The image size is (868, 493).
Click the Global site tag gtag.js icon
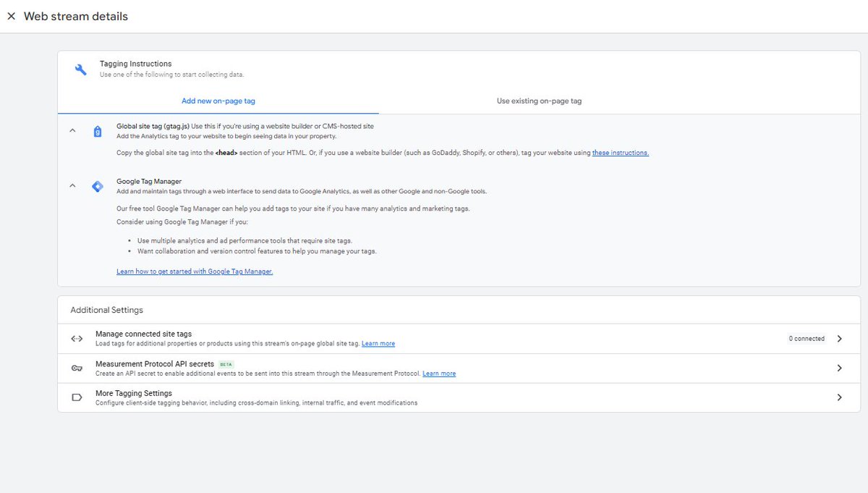98,131
